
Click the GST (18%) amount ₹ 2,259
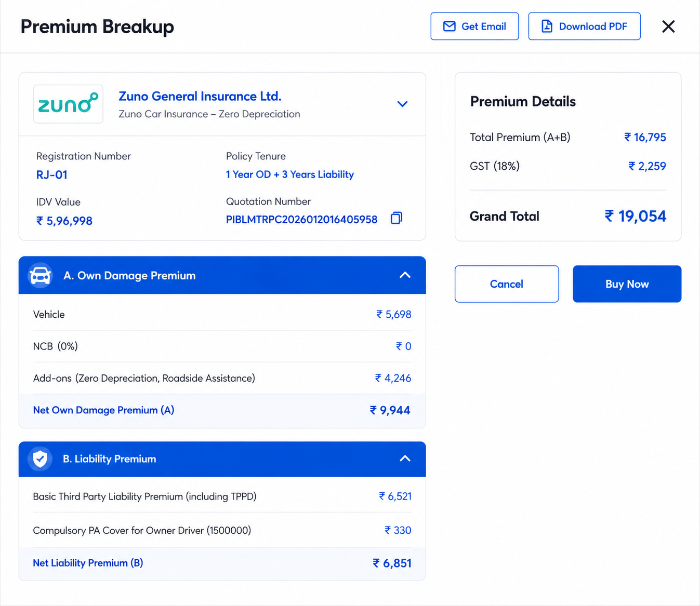coord(647,166)
